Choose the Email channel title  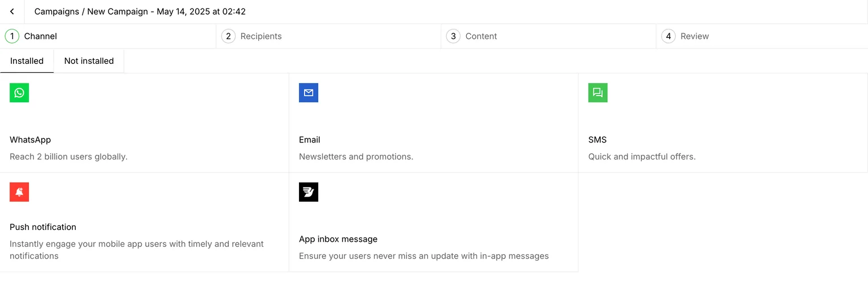pos(310,140)
